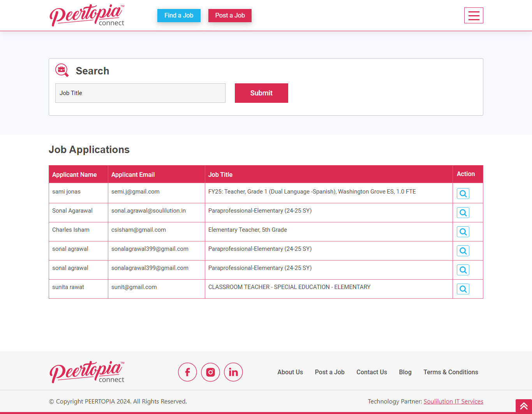Open the Facebook icon in footer
This screenshot has width=532, height=414.
(187, 372)
